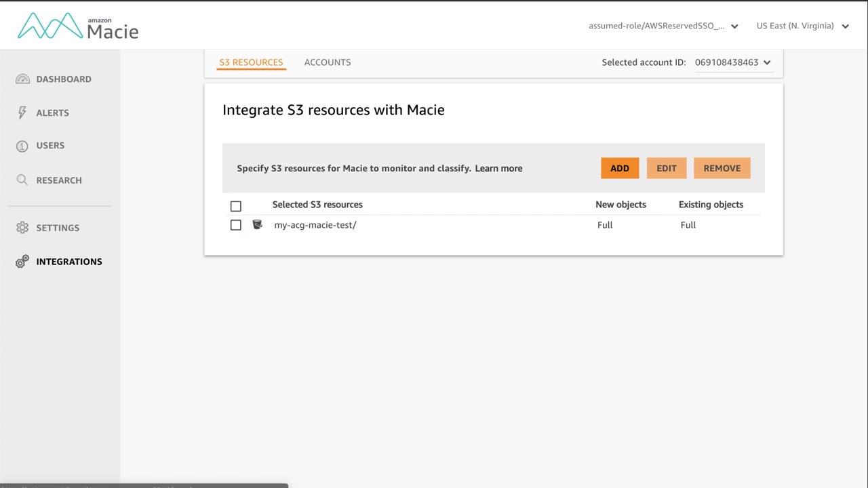This screenshot has height=488, width=868.
Task: Click the New objects column header
Action: click(x=620, y=205)
